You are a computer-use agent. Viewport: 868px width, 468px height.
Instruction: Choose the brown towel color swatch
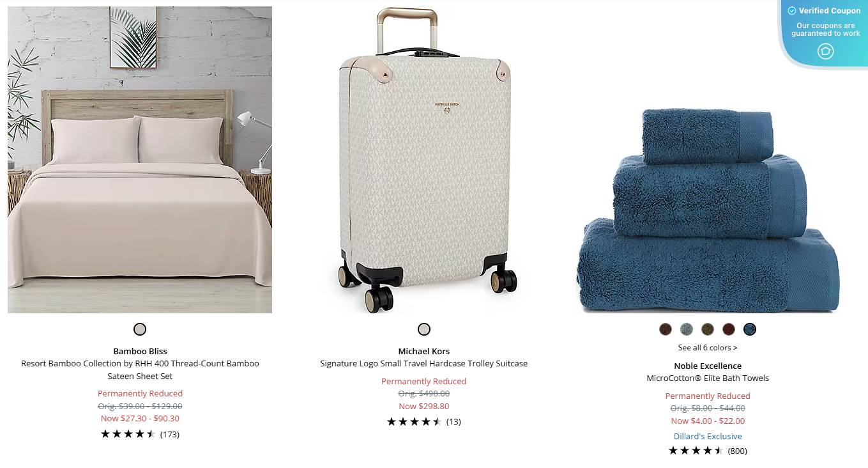coord(666,329)
